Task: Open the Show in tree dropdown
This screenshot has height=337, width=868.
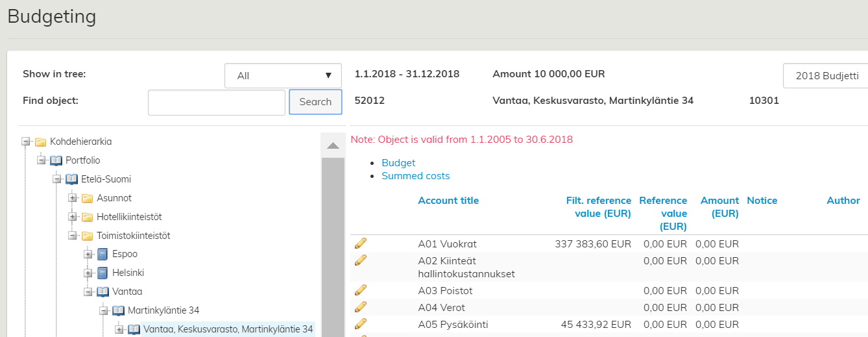Action: point(283,76)
